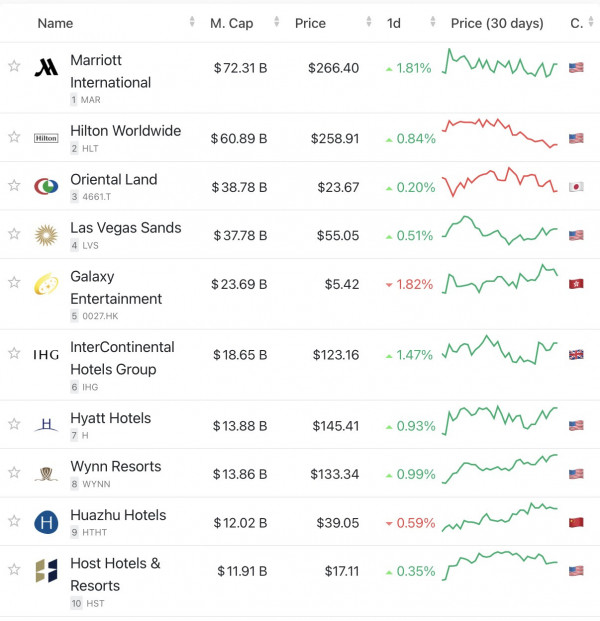Sort by Price column header
Viewport: 600px width, 621px height.
point(310,23)
